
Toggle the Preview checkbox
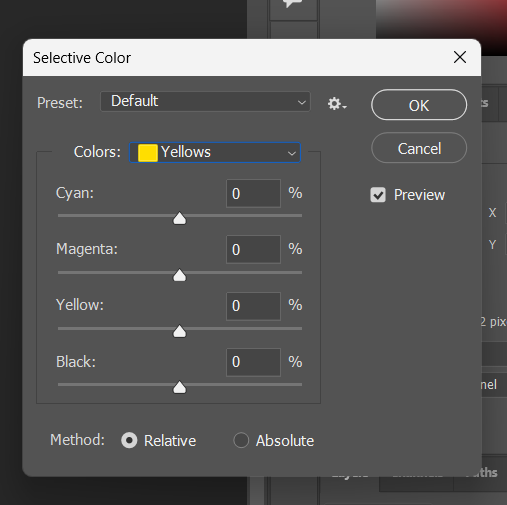pos(378,195)
